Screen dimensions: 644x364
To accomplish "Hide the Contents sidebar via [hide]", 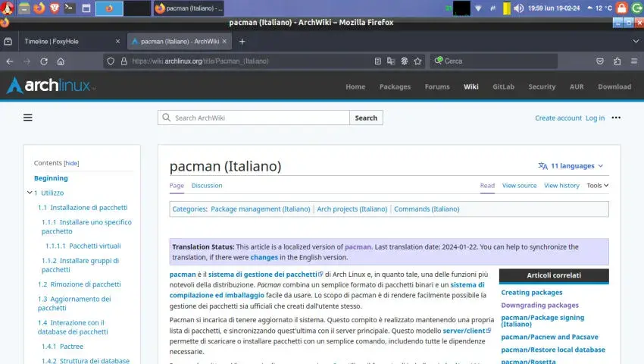I will 71,163.
